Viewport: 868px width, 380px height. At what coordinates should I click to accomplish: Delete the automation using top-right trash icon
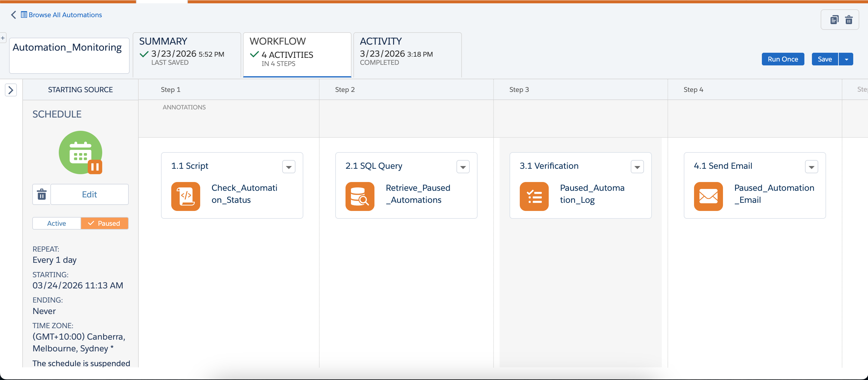pyautogui.click(x=849, y=20)
